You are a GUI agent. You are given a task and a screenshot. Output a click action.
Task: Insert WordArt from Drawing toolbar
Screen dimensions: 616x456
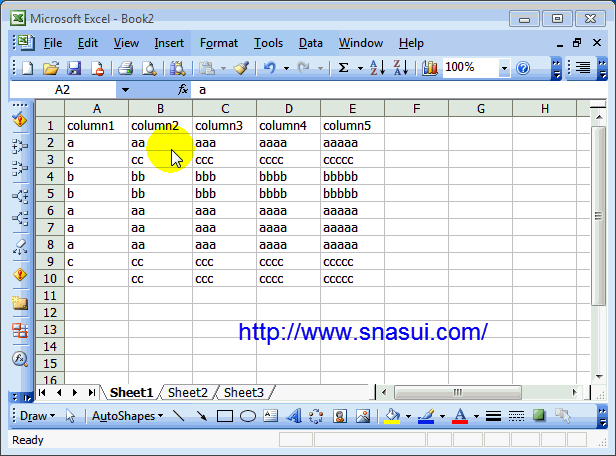(x=293, y=416)
